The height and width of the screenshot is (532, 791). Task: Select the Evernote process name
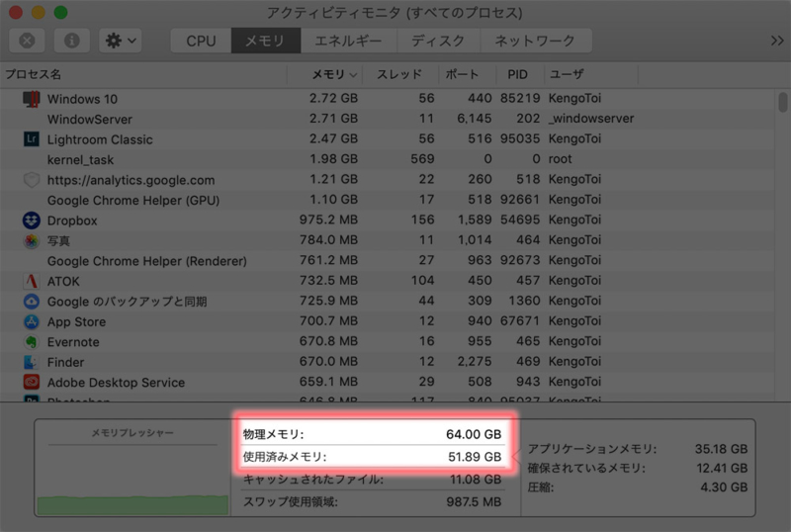[x=73, y=342]
